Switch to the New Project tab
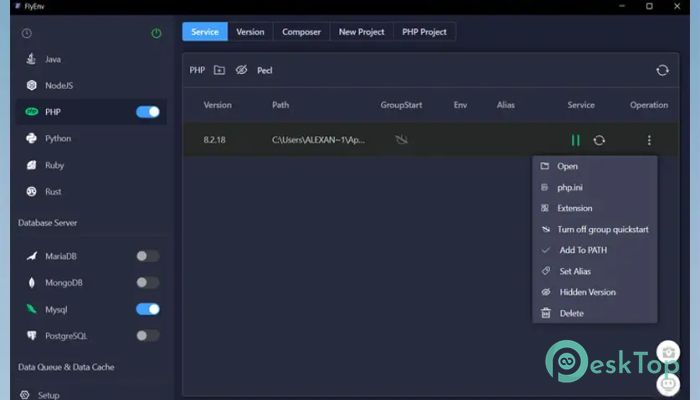This screenshot has width=700, height=400. [x=361, y=32]
